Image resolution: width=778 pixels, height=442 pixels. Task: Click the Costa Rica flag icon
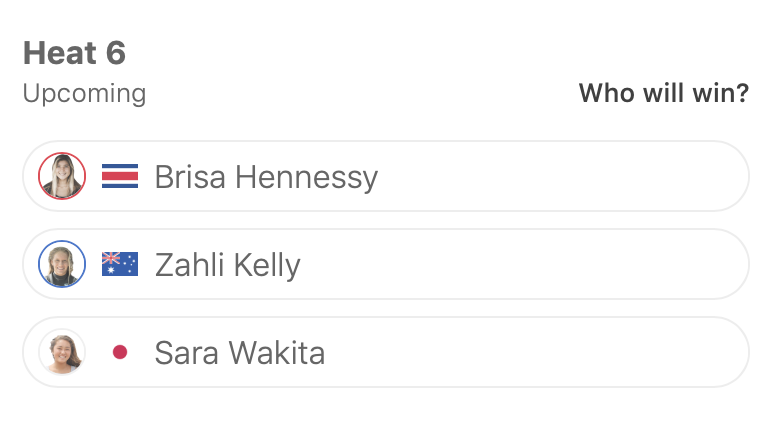click(120, 177)
